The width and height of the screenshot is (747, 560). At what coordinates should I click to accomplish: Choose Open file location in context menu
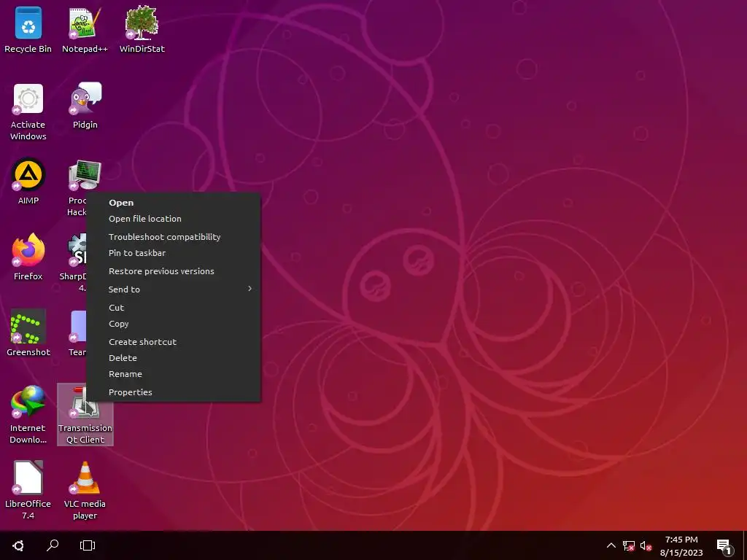pyautogui.click(x=174, y=219)
